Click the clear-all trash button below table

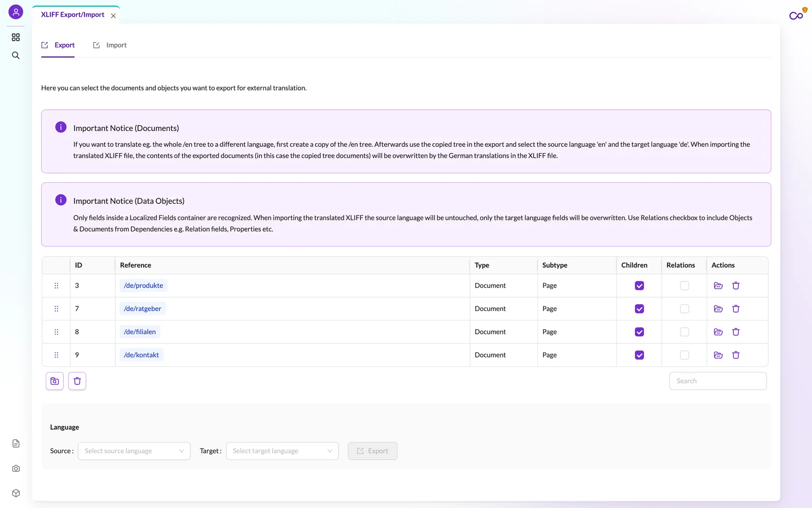[77, 381]
